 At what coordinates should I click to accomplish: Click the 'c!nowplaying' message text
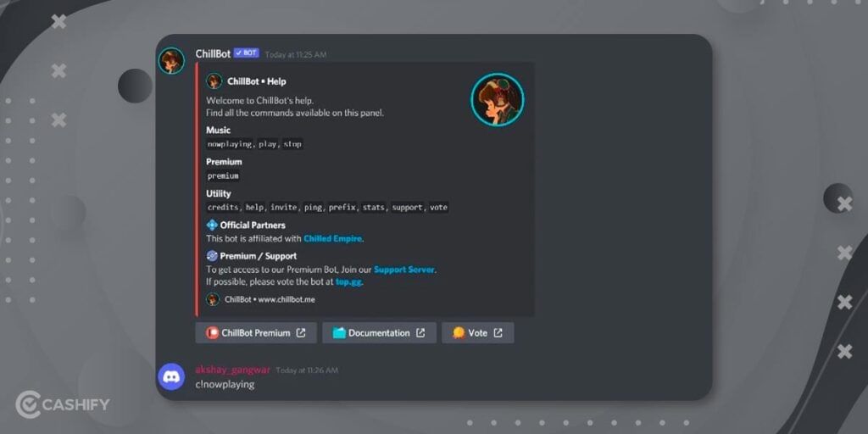click(225, 384)
